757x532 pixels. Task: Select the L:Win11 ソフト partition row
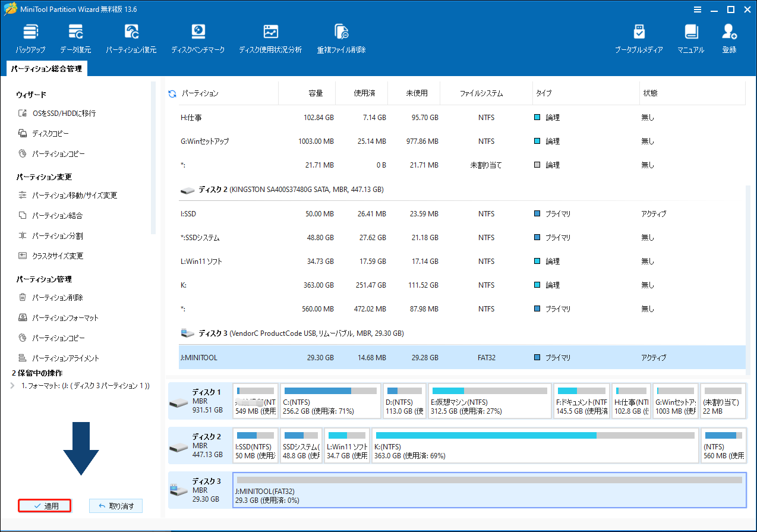(462, 262)
